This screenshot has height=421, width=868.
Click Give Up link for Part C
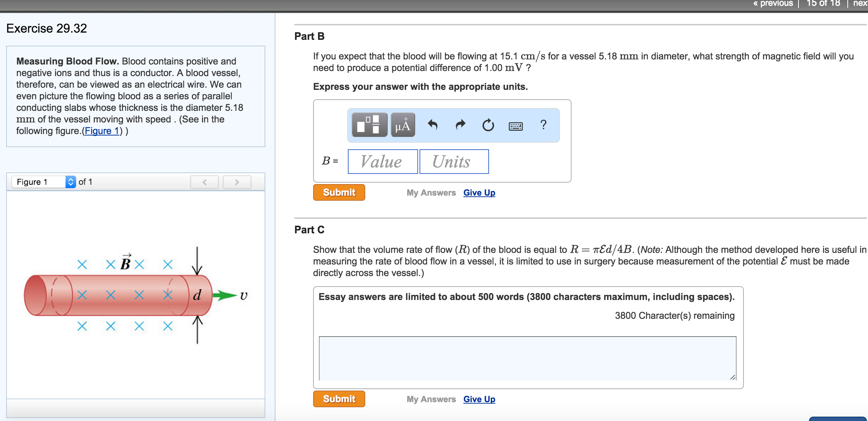[479, 399]
